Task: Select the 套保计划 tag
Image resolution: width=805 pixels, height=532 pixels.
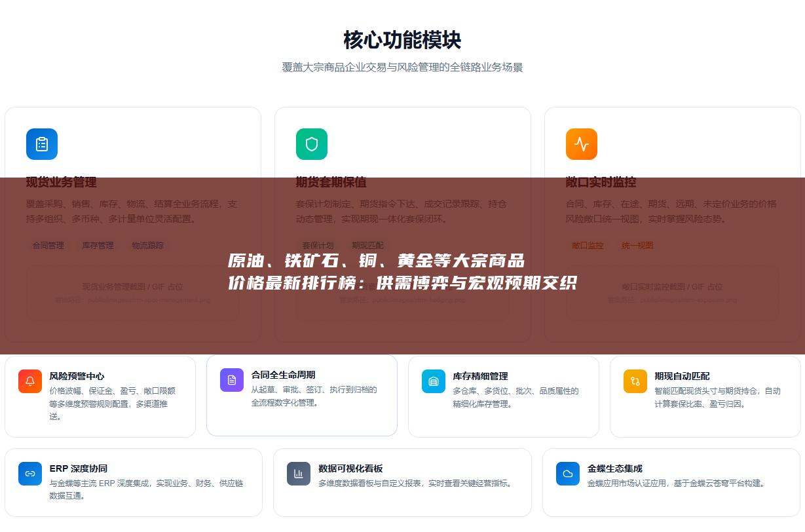Action: pyautogui.click(x=318, y=246)
